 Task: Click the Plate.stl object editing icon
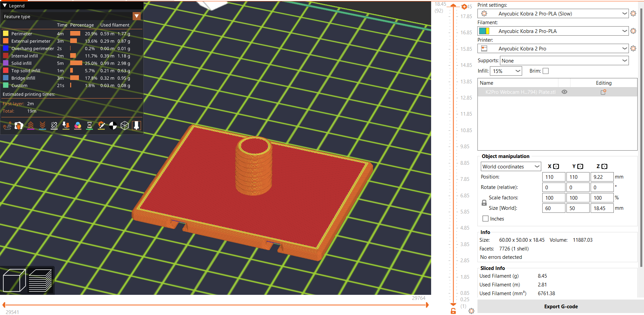coord(603,92)
